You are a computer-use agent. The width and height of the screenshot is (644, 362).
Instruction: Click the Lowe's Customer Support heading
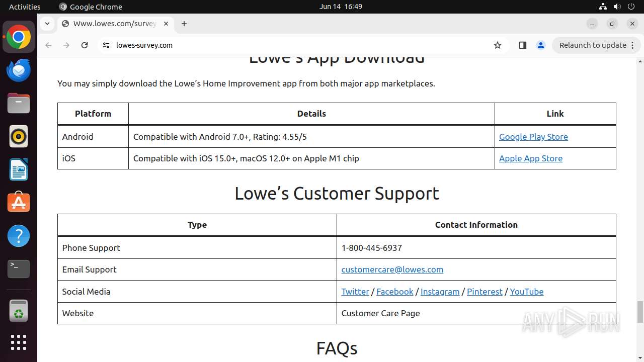tap(337, 194)
